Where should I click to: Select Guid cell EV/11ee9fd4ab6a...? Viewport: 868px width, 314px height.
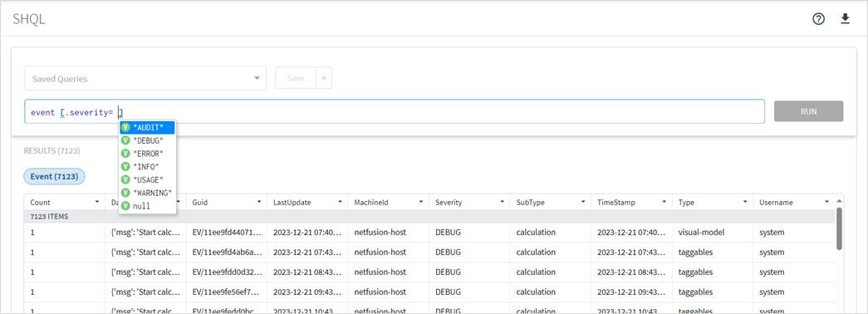(x=226, y=252)
